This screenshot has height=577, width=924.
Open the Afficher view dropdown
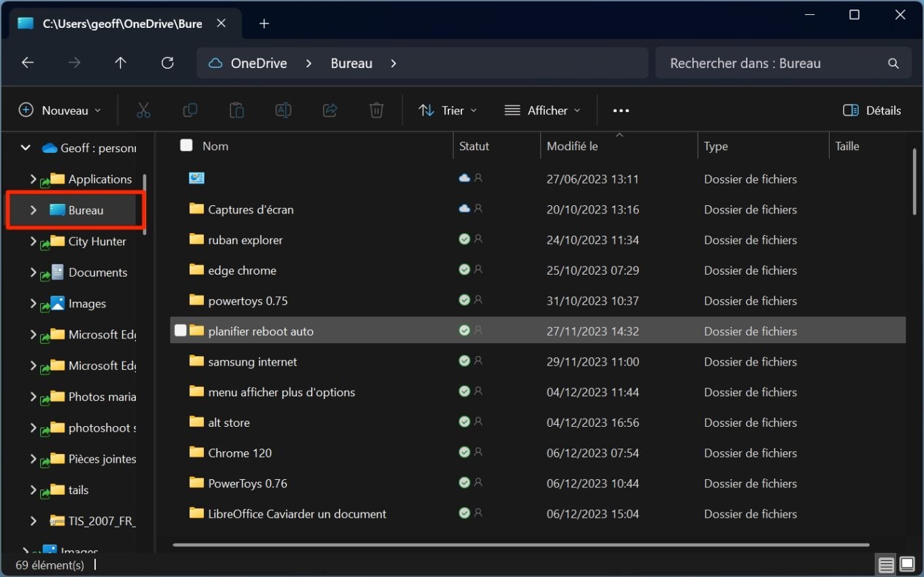click(x=543, y=110)
